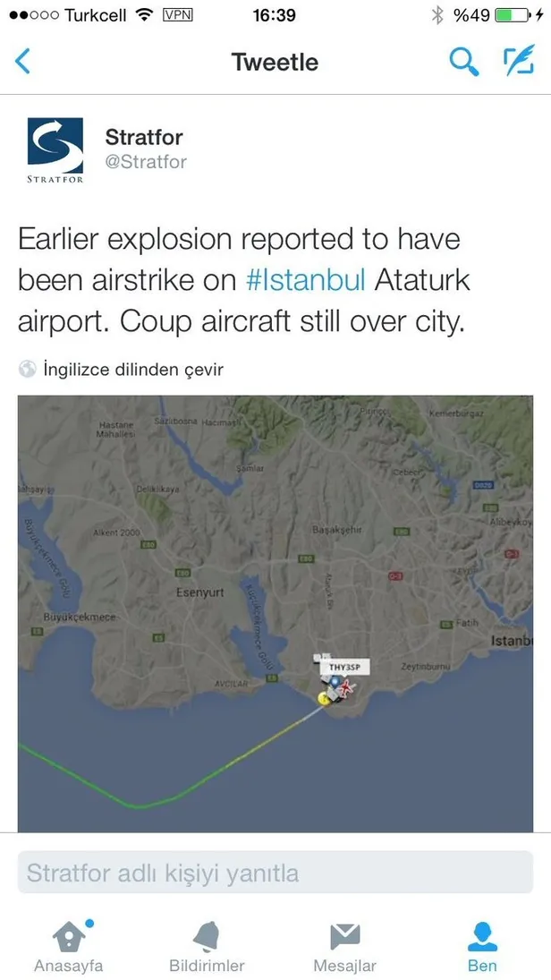Compose new tweet with quill icon

(x=518, y=61)
